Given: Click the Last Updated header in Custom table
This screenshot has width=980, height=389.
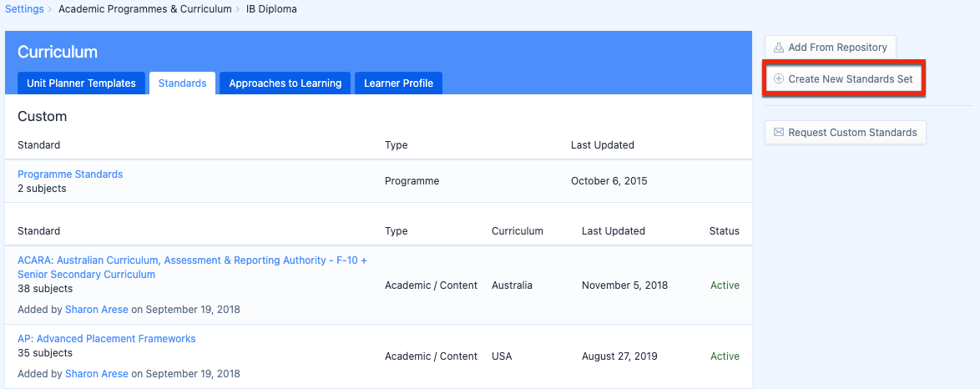Looking at the screenshot, I should pos(602,145).
